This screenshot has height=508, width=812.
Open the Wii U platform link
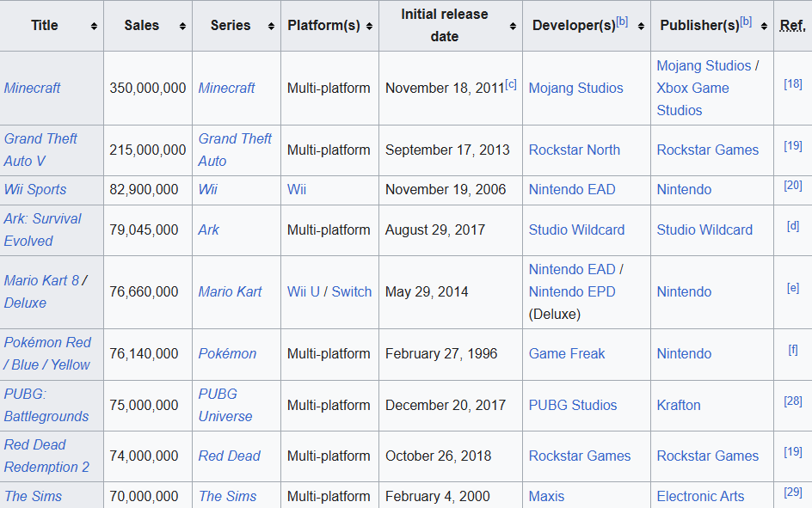click(x=304, y=291)
